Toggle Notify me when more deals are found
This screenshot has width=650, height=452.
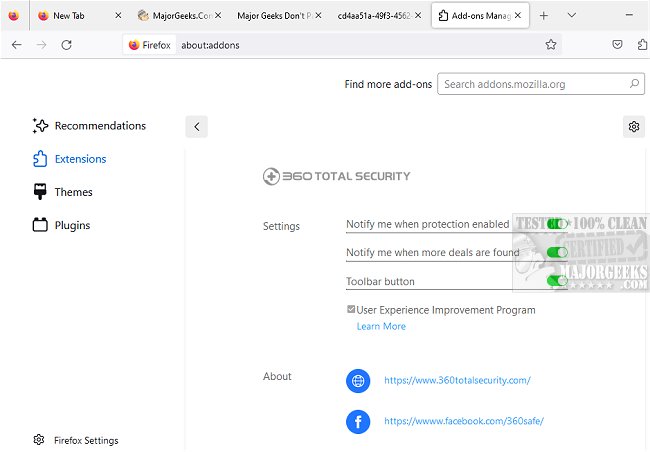pyautogui.click(x=557, y=253)
